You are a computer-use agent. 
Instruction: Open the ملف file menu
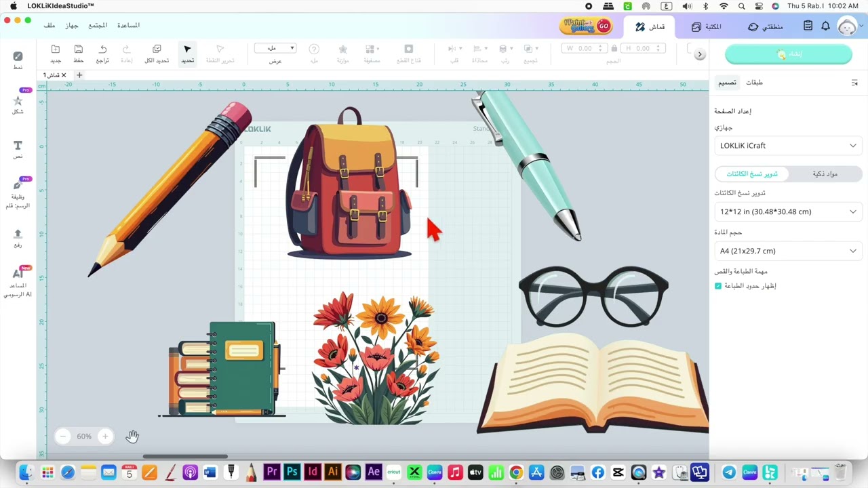50,25
